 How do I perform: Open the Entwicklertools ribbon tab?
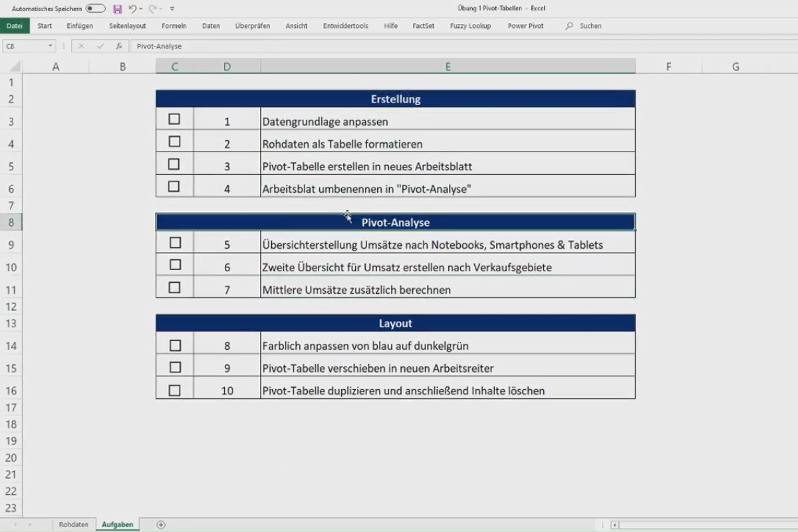(346, 26)
